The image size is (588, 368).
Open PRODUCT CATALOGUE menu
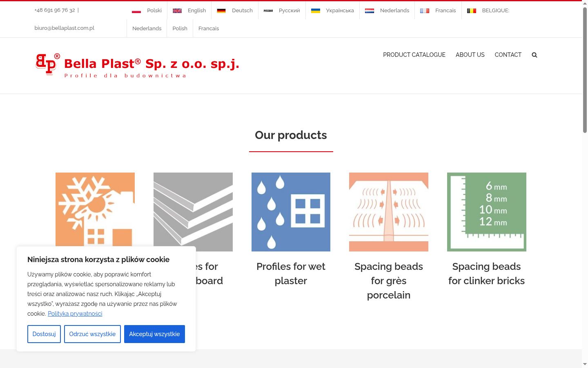pos(414,55)
